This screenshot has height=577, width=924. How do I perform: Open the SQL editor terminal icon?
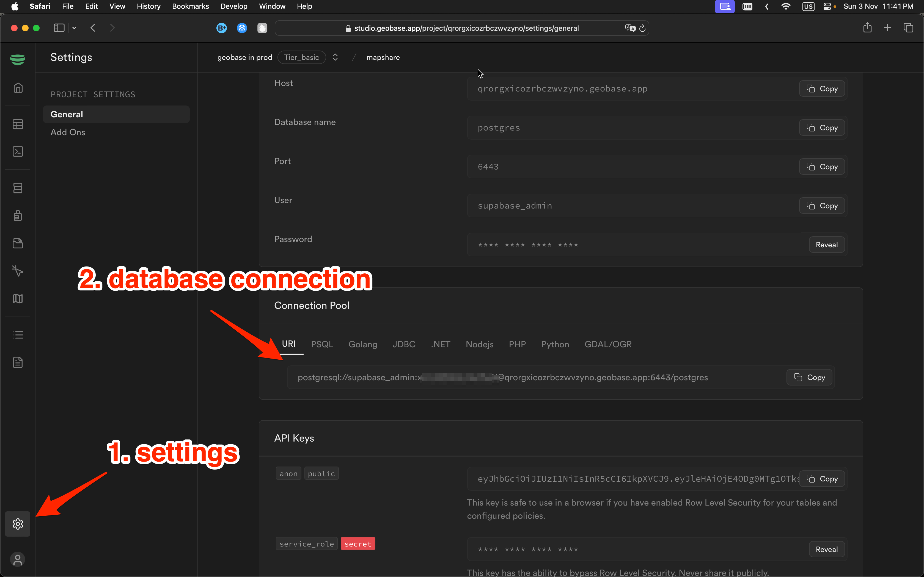18,152
